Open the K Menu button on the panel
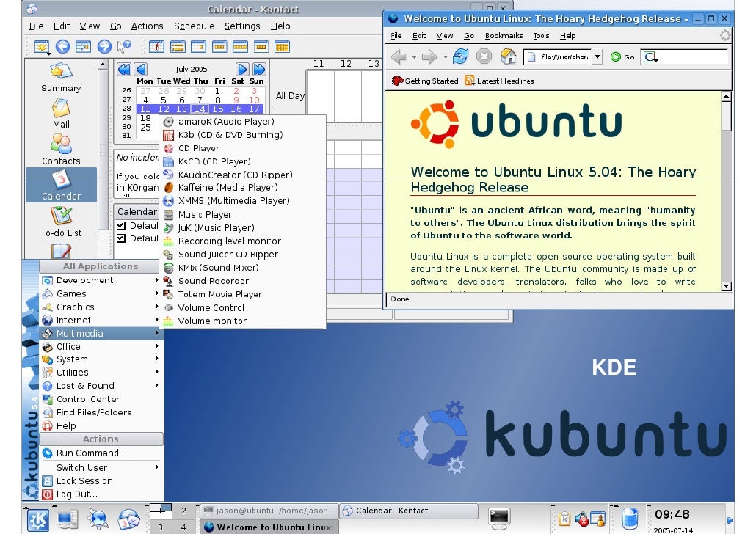 tap(37, 519)
